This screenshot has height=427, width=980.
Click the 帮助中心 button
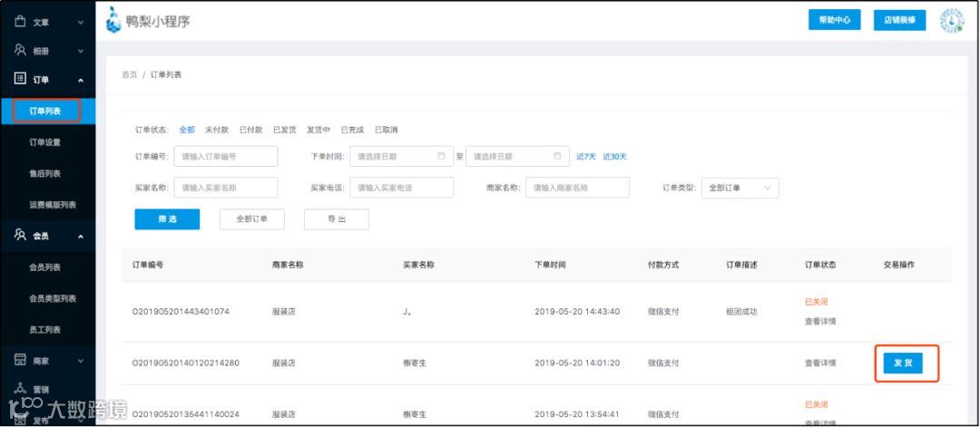coord(835,20)
